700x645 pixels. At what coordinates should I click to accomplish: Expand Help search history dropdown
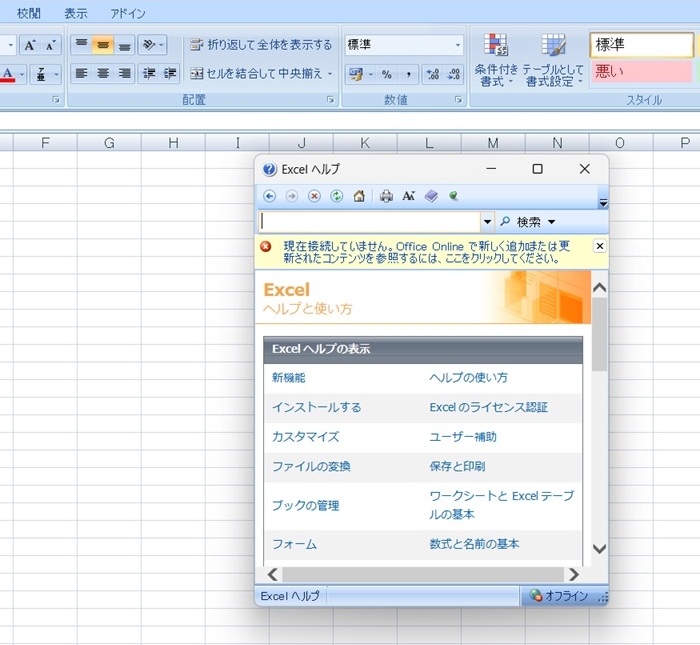[488, 221]
